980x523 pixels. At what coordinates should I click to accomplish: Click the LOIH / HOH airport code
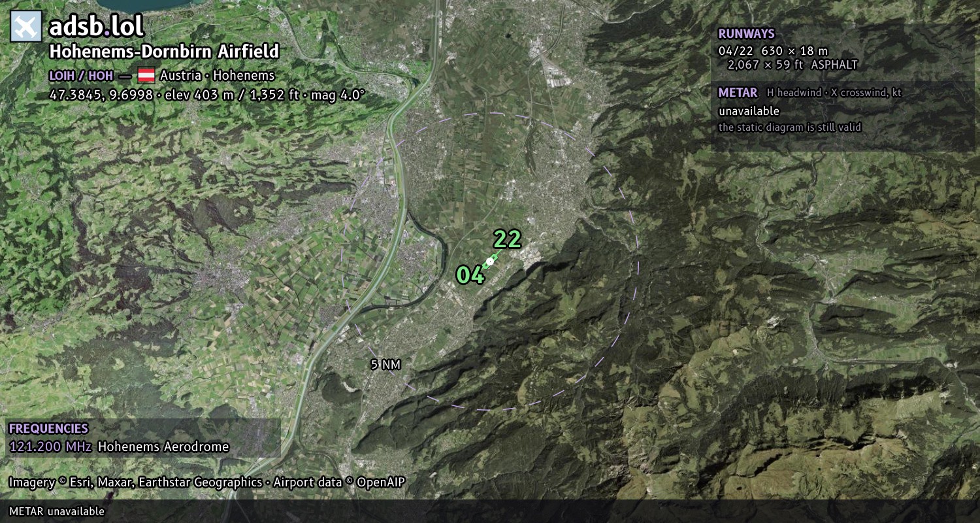tap(81, 75)
